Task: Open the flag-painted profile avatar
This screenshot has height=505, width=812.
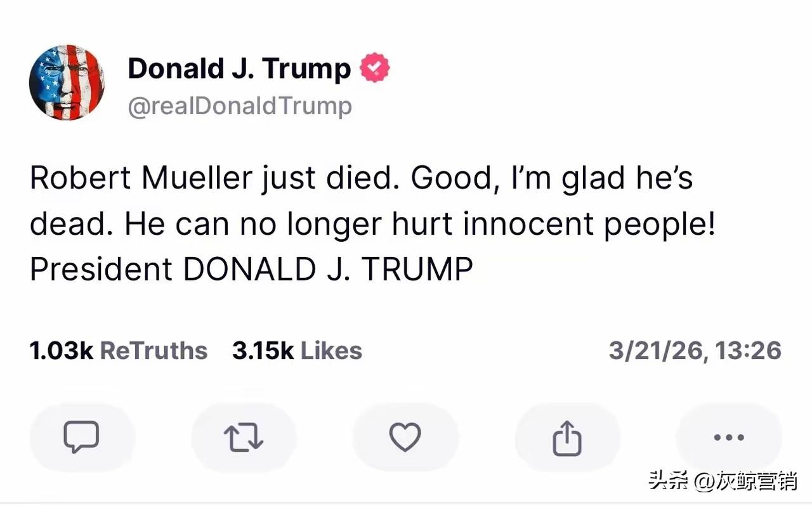Action: (x=67, y=83)
